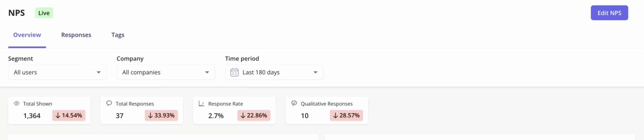The width and height of the screenshot is (644, 140).
Task: Click the Time period dropdown caret arrow
Action: click(x=315, y=73)
